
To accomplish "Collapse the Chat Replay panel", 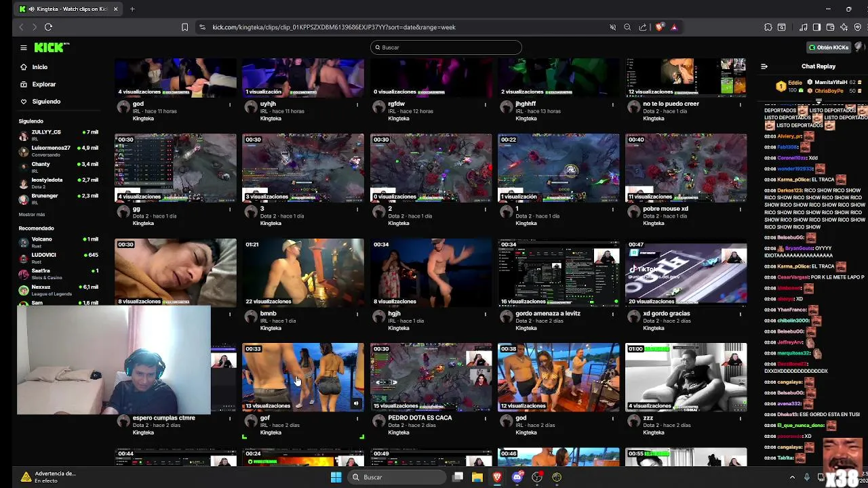I will (764, 66).
